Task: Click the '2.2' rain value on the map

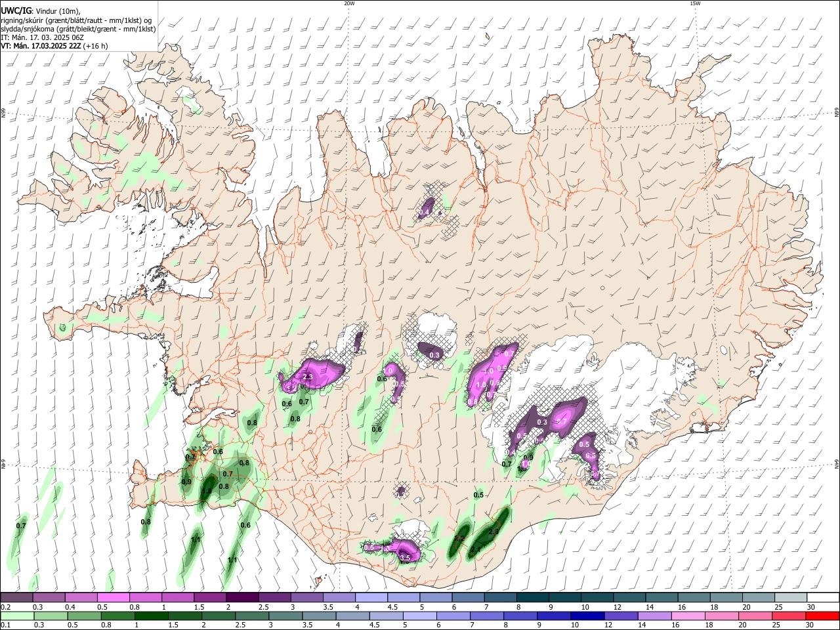Action: 459,539
